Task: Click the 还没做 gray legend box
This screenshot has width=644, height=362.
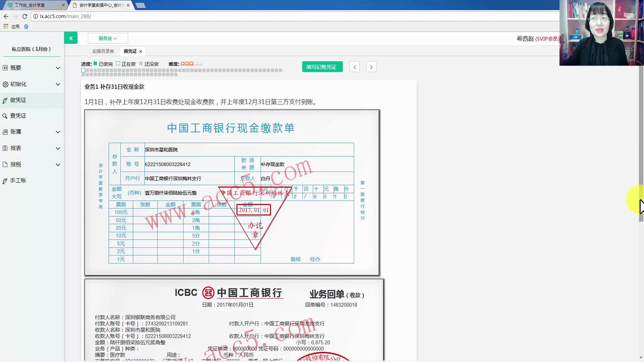Action: (x=141, y=63)
